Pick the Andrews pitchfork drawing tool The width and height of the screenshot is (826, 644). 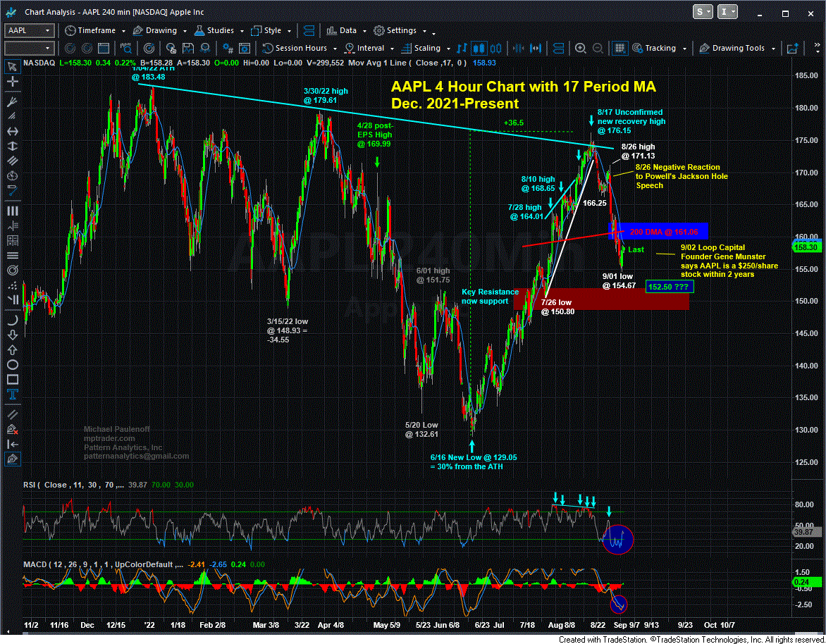(11, 101)
